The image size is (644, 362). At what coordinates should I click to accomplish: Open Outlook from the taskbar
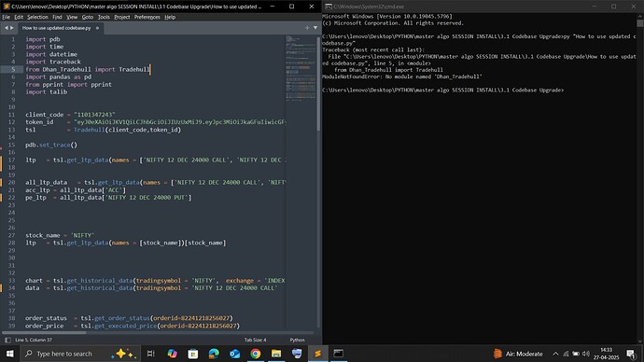pos(234,354)
